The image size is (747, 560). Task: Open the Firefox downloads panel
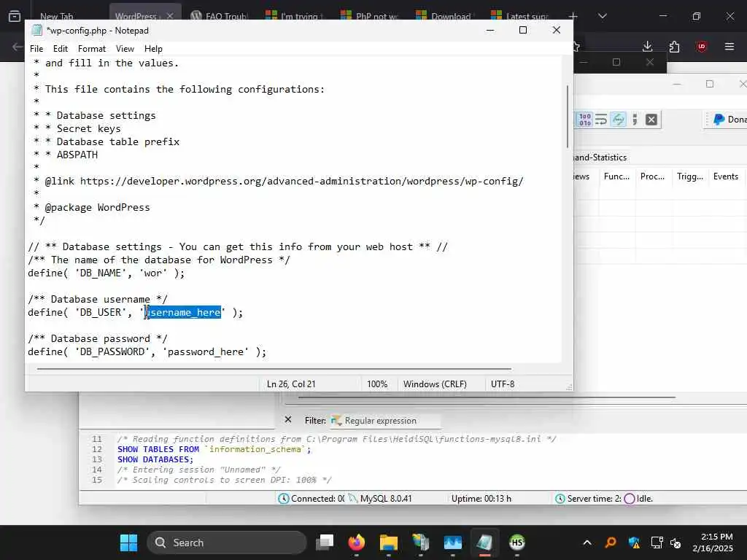point(647,46)
